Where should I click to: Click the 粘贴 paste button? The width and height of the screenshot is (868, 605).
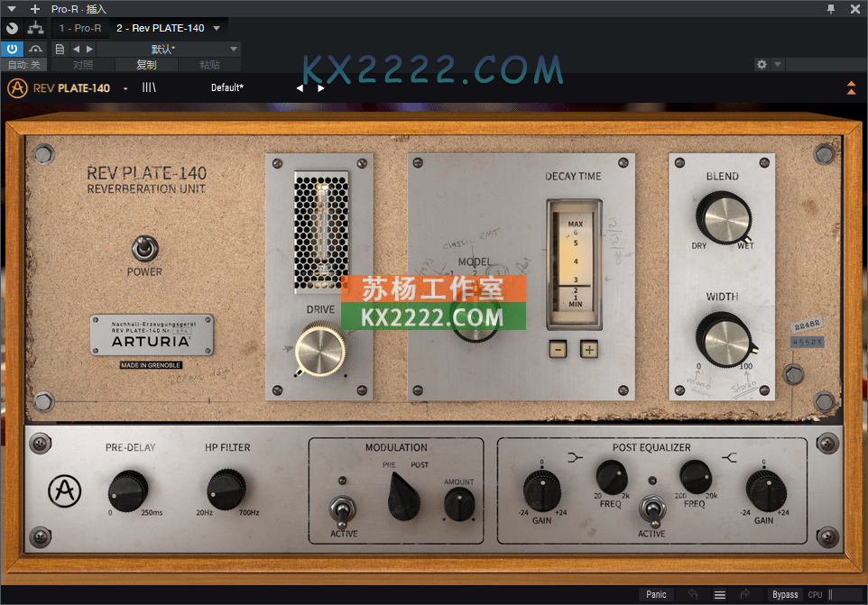pos(209,65)
